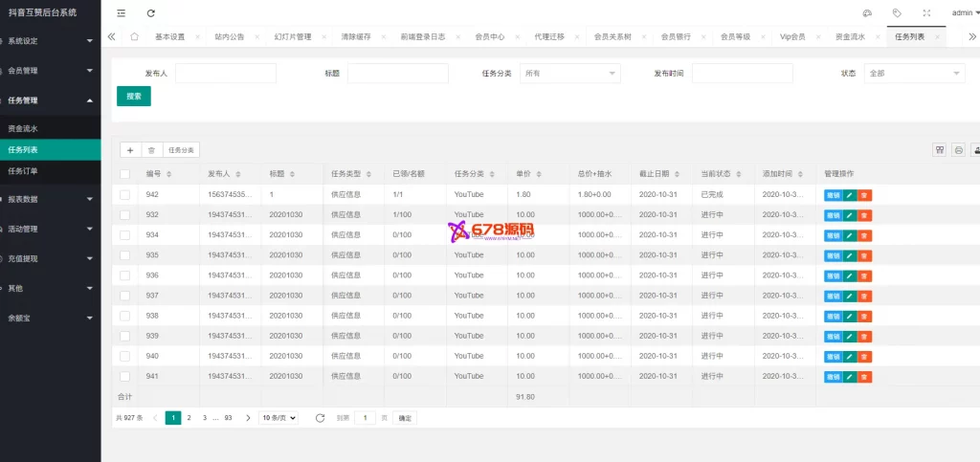980x462 pixels.
Task: Add a new task with plus icon
Action: tap(130, 150)
